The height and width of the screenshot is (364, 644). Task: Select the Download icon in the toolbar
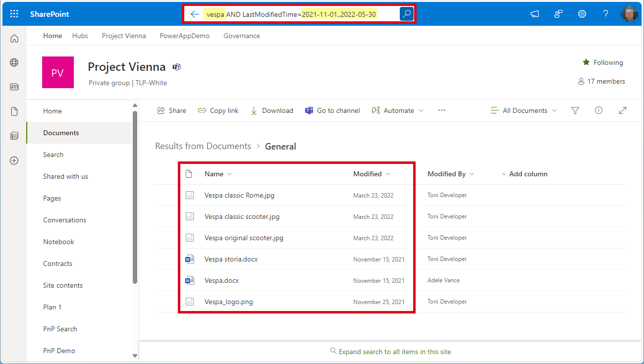tap(253, 110)
